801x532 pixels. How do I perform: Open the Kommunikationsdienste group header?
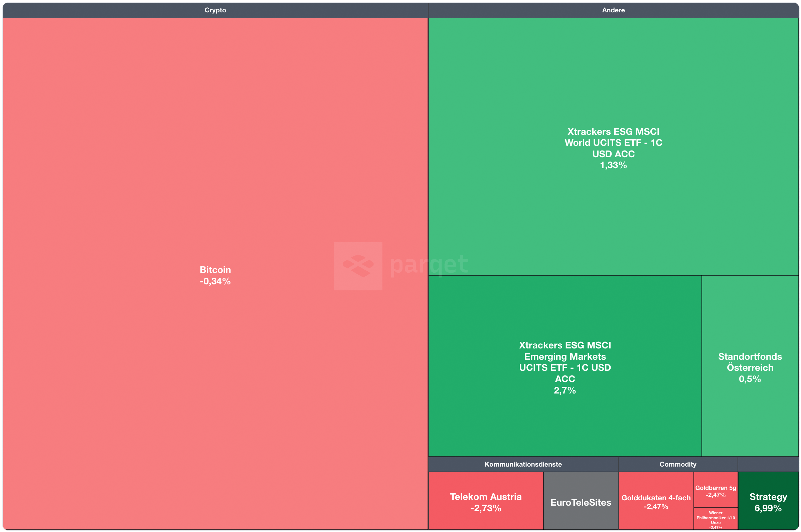[x=522, y=464]
